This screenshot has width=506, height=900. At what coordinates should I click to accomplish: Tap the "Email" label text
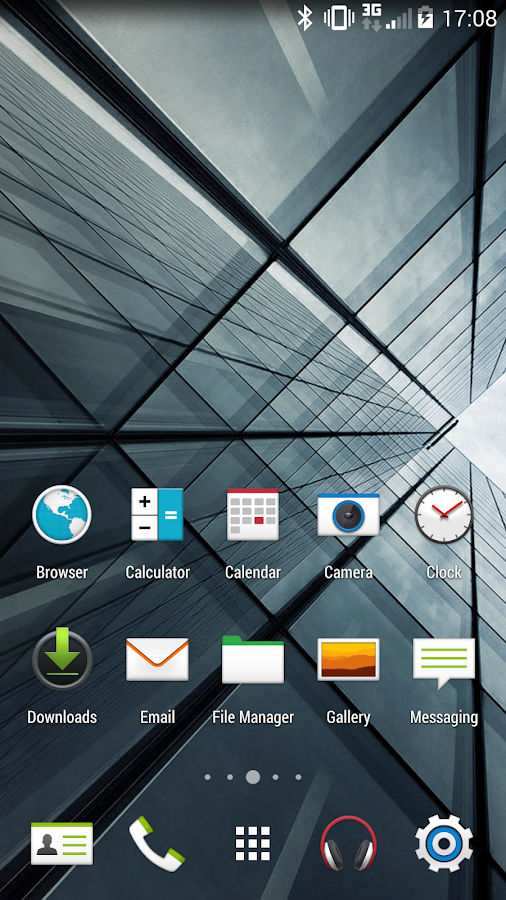[157, 717]
